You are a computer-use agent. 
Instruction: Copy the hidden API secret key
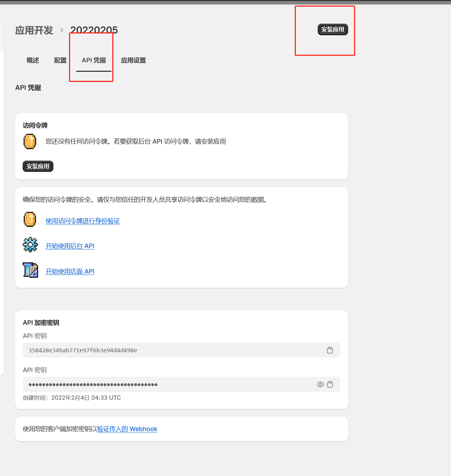point(330,384)
